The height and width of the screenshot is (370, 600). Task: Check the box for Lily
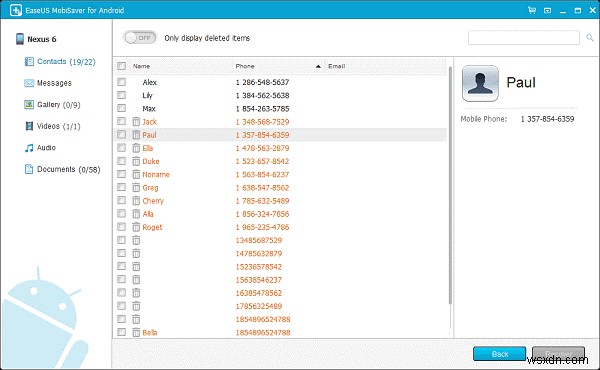point(121,95)
